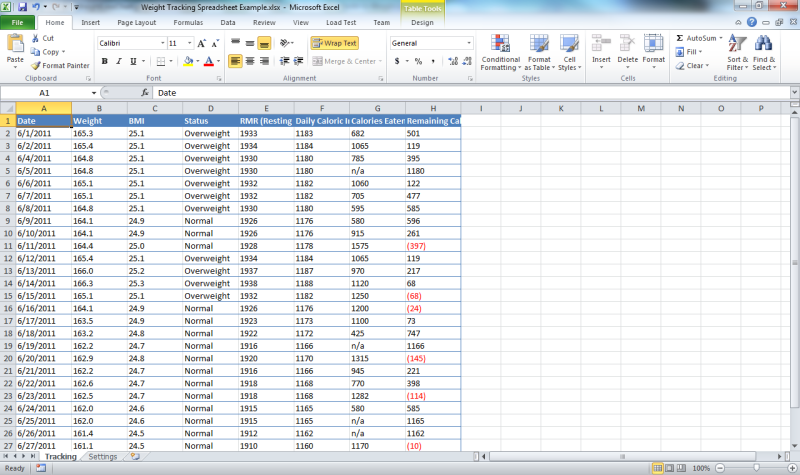Screen dimensions: 800x475
Task: Toggle Bottom Align button
Action: point(264,43)
